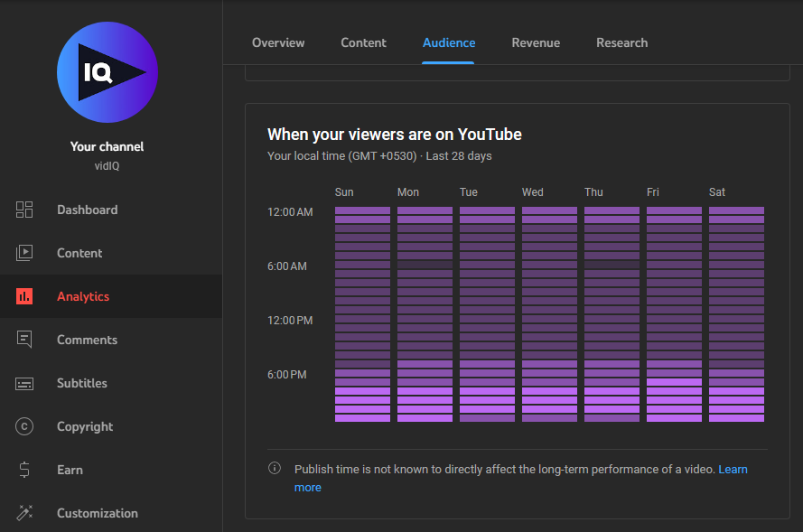Screen dimensions: 803x532
Task: Select Earn label in the sidebar
Action: [x=70, y=470]
